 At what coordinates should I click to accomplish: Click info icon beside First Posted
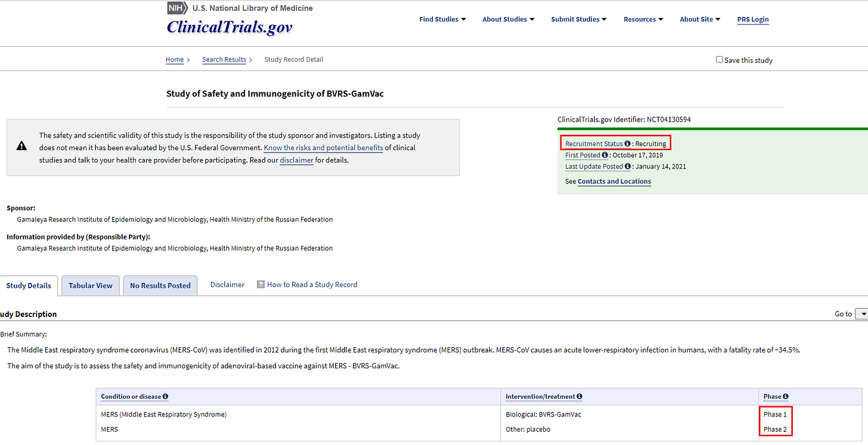pyautogui.click(x=605, y=155)
